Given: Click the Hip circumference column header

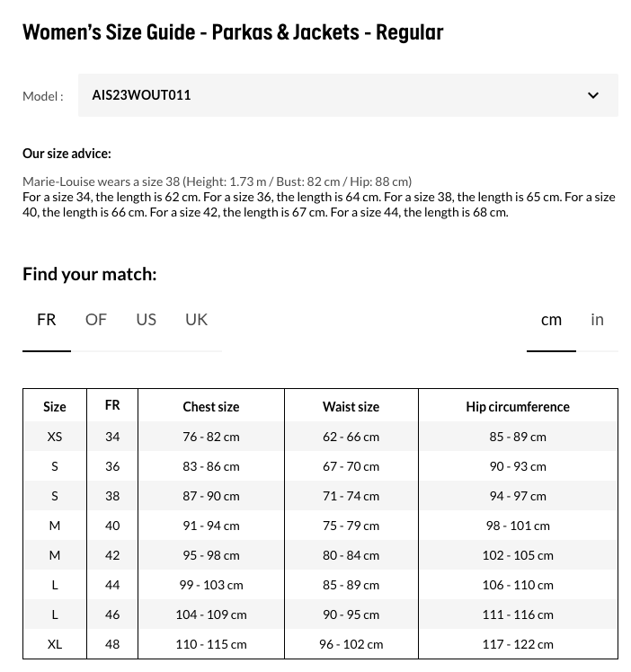Looking at the screenshot, I should click(518, 407).
